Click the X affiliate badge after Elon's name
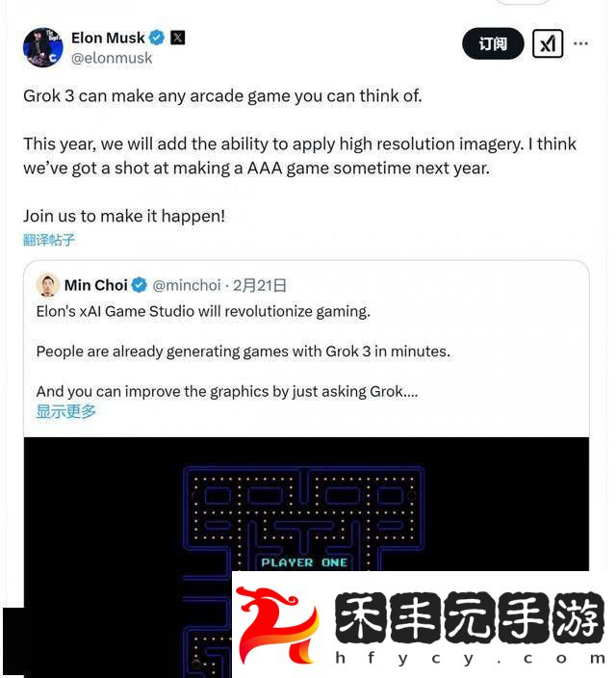This screenshot has width=616, height=678. [178, 39]
